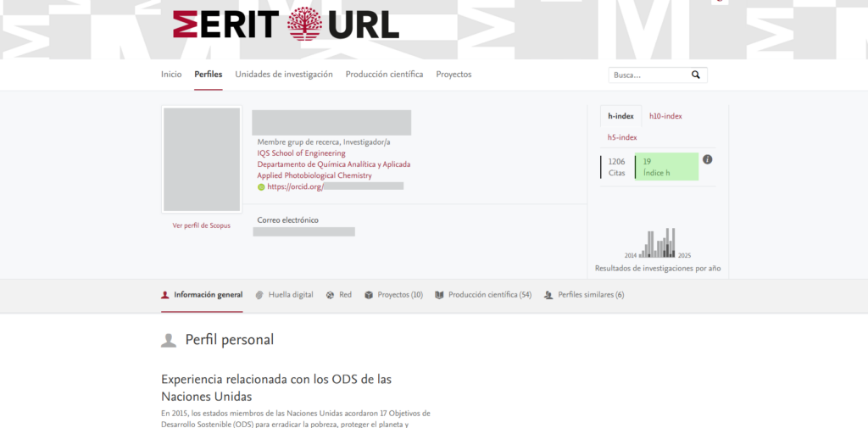Click the green ORCID icon

click(261, 186)
